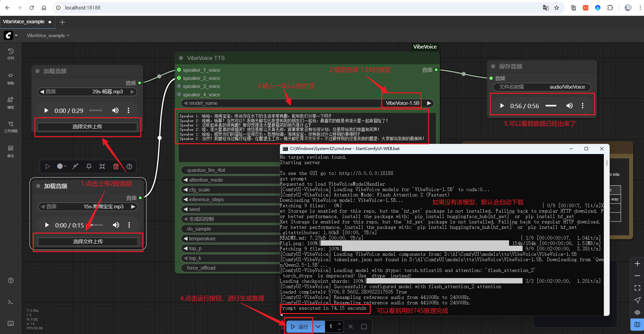Open the 生成后控制 selector
This screenshot has height=334, width=644.
pyautogui.click(x=230, y=219)
